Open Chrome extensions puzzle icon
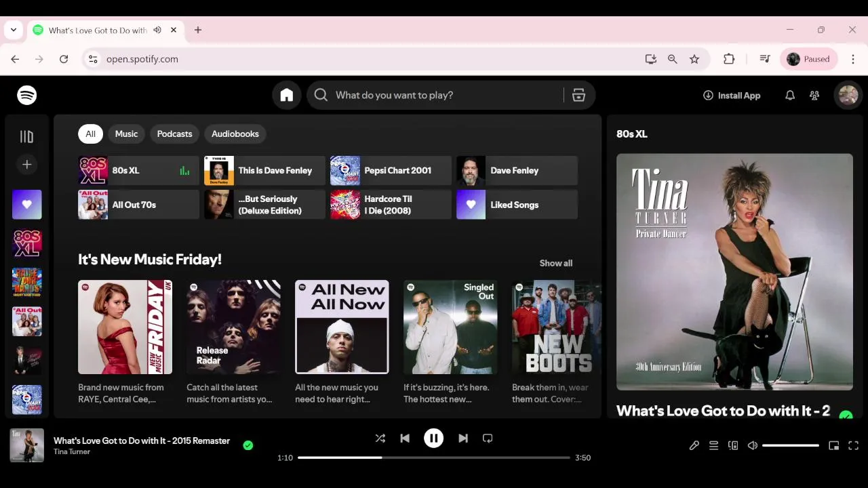Image resolution: width=868 pixels, height=488 pixels. click(729, 59)
